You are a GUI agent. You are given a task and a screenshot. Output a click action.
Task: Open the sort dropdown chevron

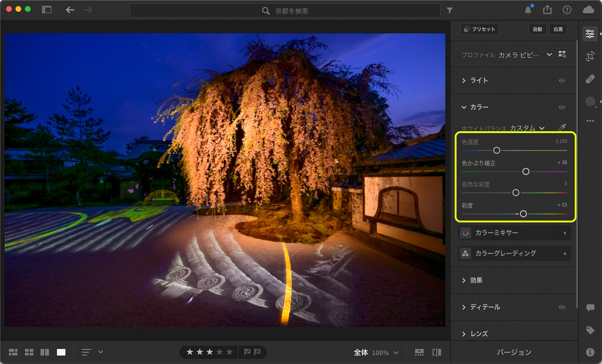(x=100, y=352)
